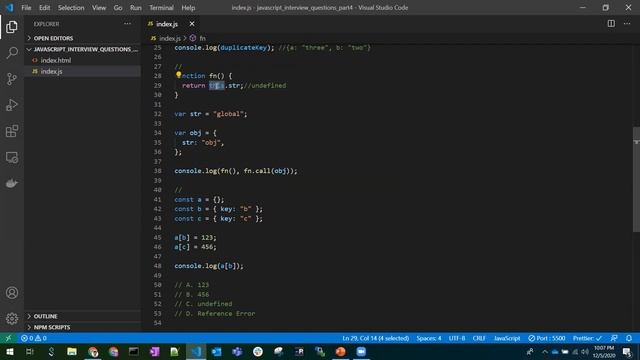The width and height of the screenshot is (640, 360).
Task: Expand the NPM Scripts section
Action: [x=82, y=327]
